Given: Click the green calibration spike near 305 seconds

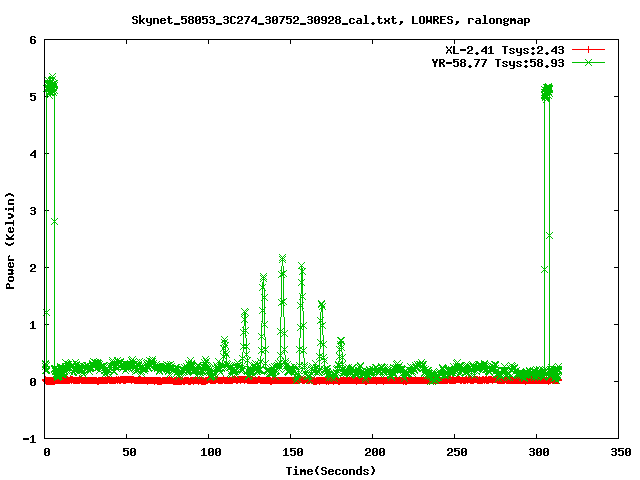Looking at the screenshot, I should pyautogui.click(x=547, y=229).
